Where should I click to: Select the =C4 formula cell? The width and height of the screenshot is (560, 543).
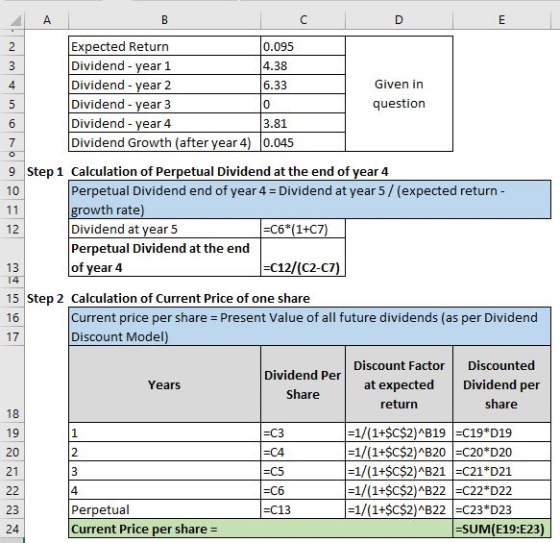(303, 452)
